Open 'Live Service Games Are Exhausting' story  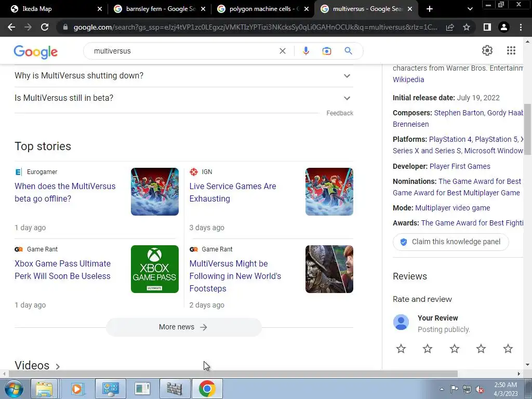tap(233, 192)
